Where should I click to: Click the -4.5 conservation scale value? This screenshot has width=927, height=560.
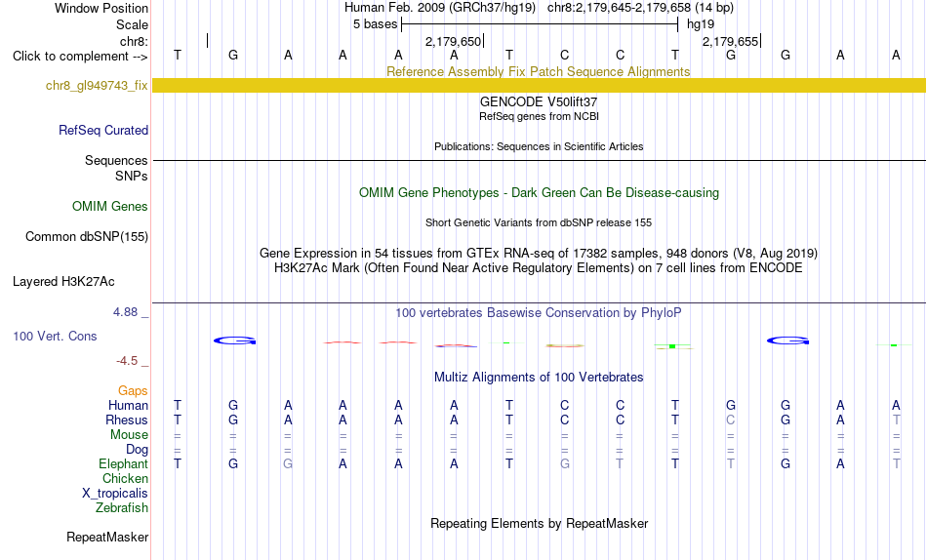coord(127,361)
